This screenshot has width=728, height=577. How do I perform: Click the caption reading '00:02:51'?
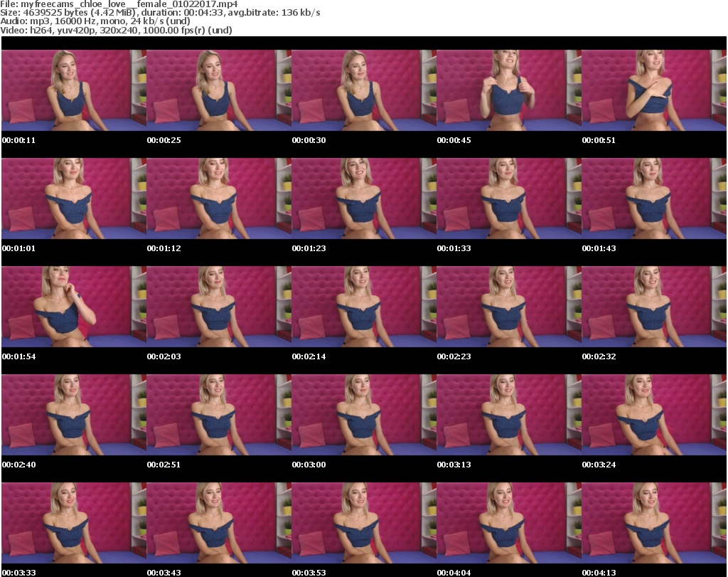164,465
